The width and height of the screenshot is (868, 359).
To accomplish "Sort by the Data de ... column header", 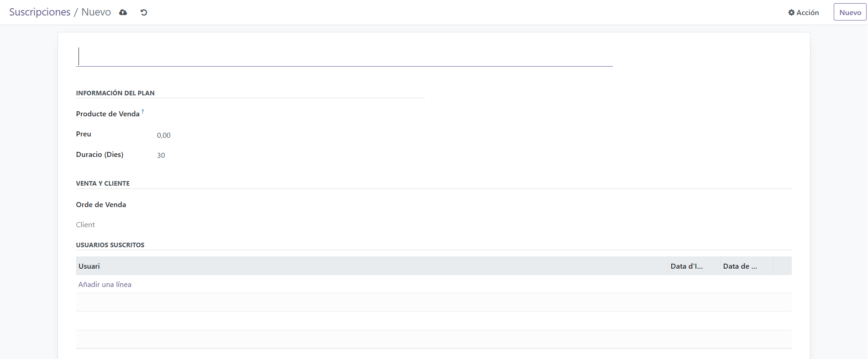I will pos(740,266).
